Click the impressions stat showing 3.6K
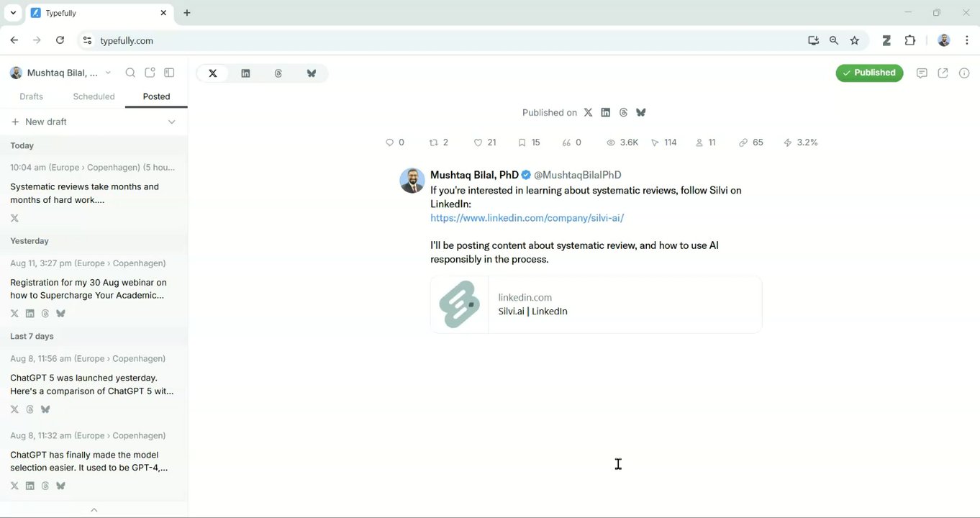This screenshot has height=518, width=980. coord(622,142)
